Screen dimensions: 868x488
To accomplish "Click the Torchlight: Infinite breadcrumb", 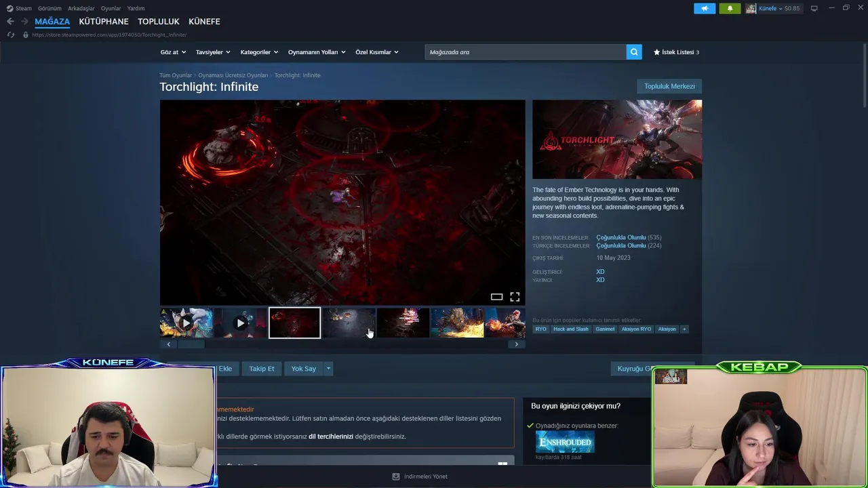I will [297, 75].
